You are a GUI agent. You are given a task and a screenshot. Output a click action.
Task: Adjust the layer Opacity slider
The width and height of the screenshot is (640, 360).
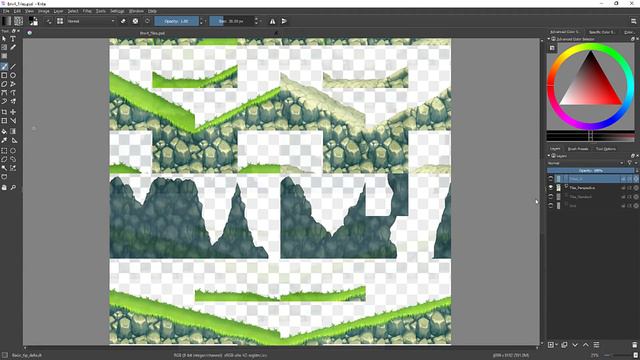591,171
